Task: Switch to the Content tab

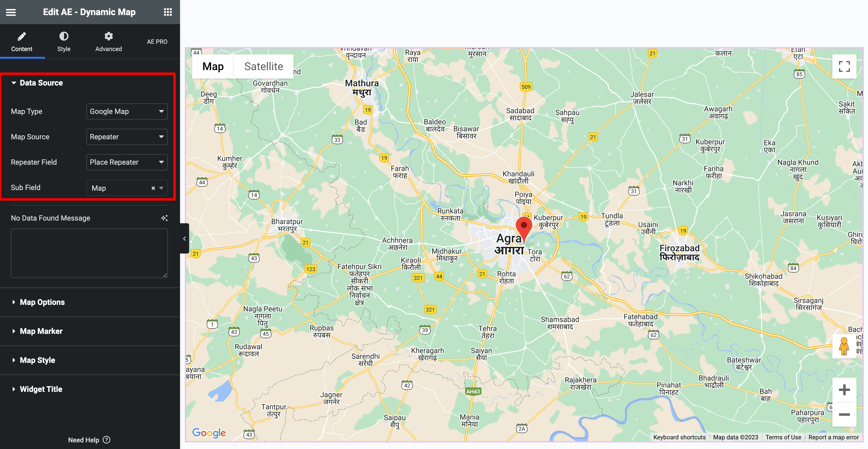Action: click(22, 42)
